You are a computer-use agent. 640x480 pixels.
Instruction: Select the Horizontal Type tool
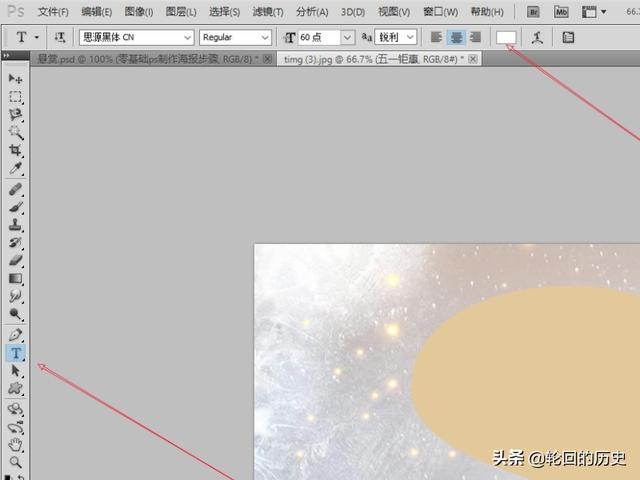16,352
